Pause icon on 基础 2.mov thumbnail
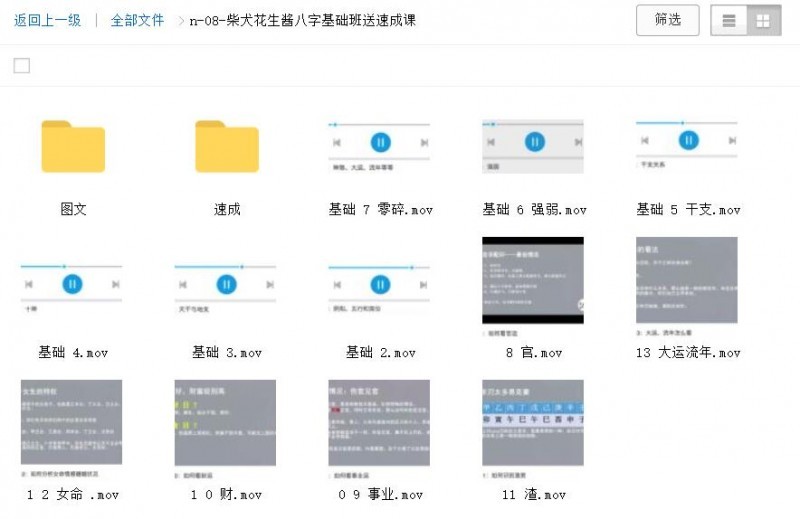 (381, 285)
